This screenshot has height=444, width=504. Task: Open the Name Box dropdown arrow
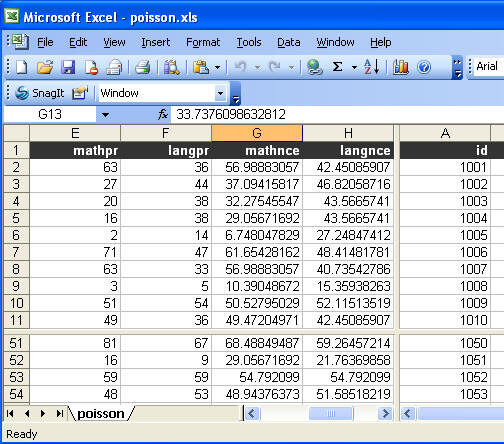[x=105, y=115]
